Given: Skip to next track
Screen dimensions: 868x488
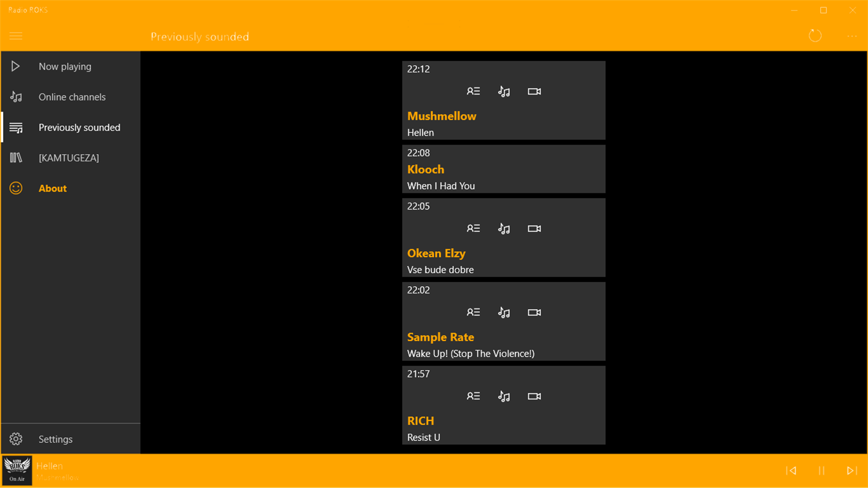Looking at the screenshot, I should click(852, 471).
